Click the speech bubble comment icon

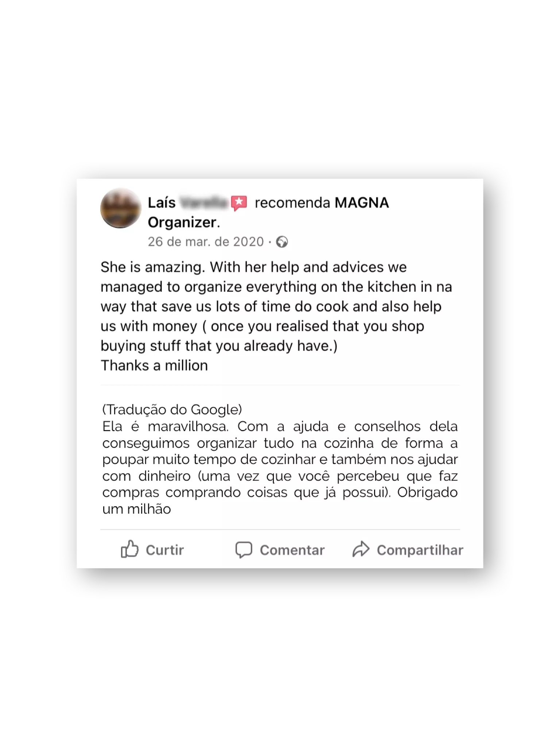point(244,550)
